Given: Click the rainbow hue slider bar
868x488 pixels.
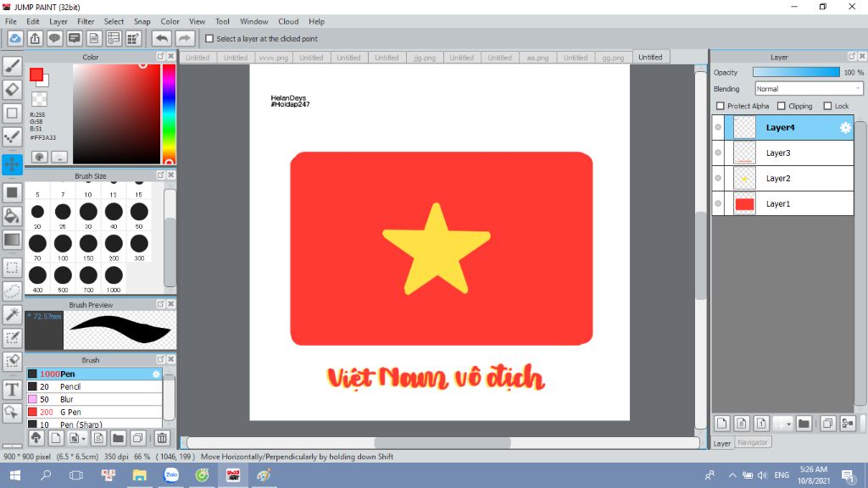Looking at the screenshot, I should click(x=169, y=114).
